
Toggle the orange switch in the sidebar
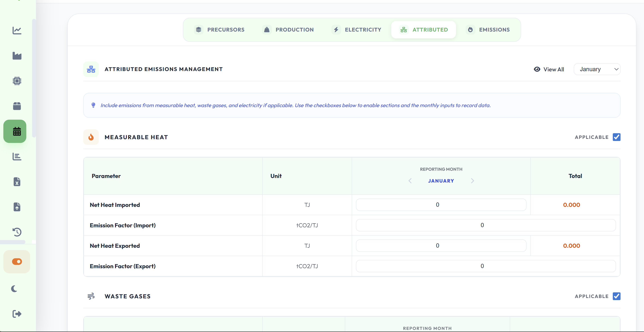pos(17,262)
